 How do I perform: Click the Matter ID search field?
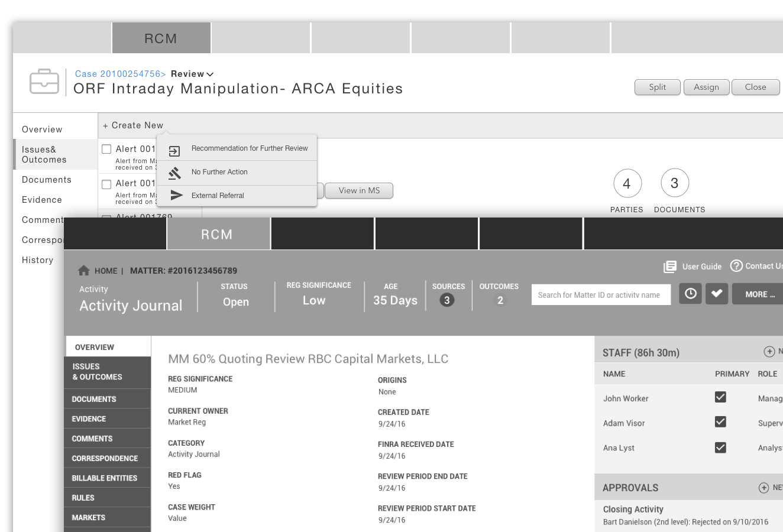pyautogui.click(x=600, y=295)
